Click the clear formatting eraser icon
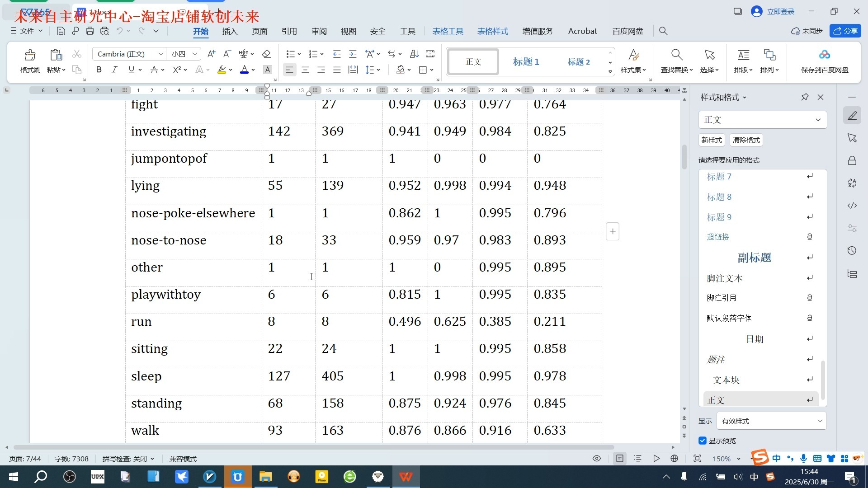The image size is (868, 488). tap(266, 54)
